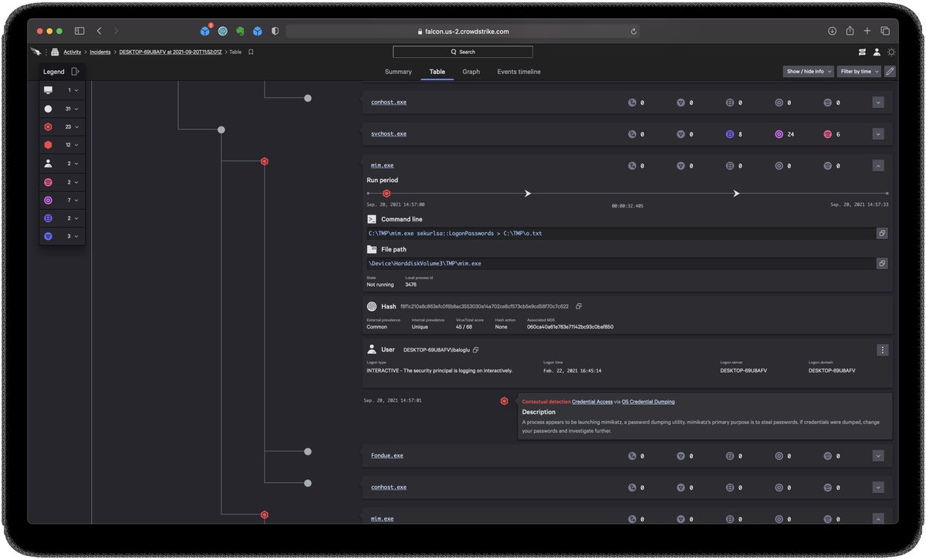
Task: Collapse the Legend panel using its side icon
Action: pos(75,71)
